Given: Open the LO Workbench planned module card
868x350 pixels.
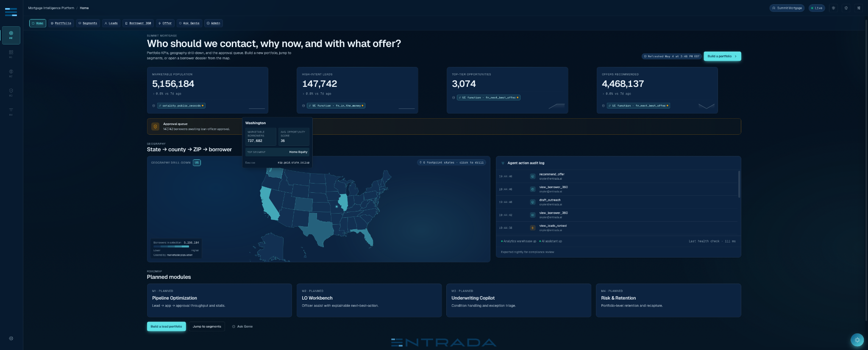Looking at the screenshot, I should 369,300.
